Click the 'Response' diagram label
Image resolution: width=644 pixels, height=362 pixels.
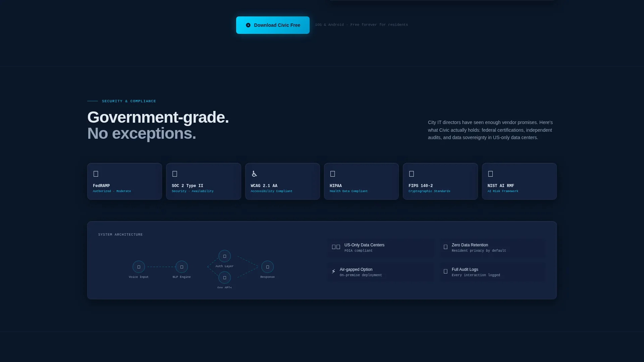coord(268,277)
